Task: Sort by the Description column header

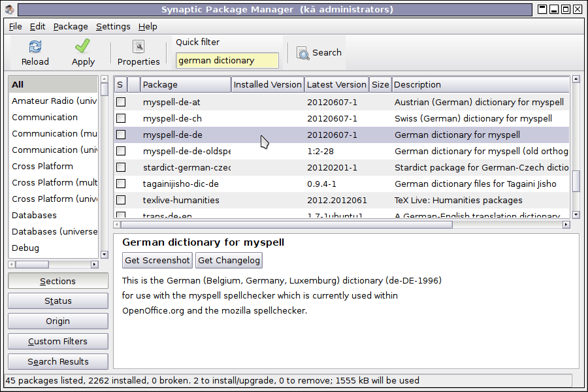Action: click(481, 84)
